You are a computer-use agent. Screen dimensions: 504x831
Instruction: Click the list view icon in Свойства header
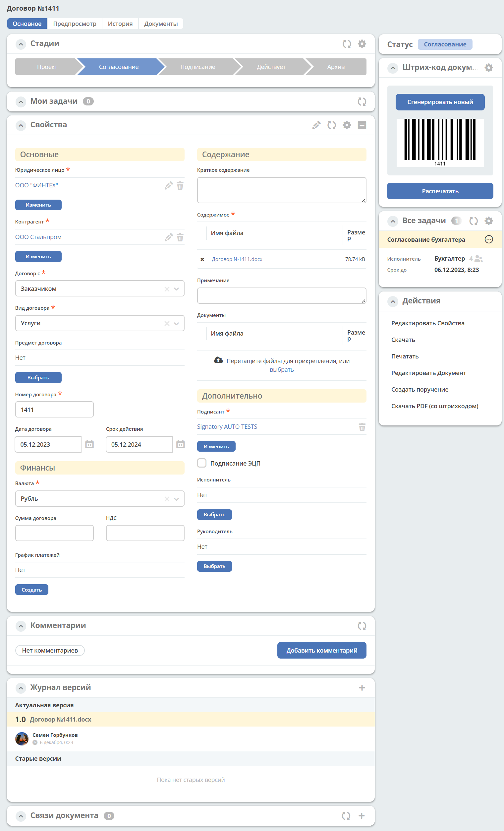362,125
